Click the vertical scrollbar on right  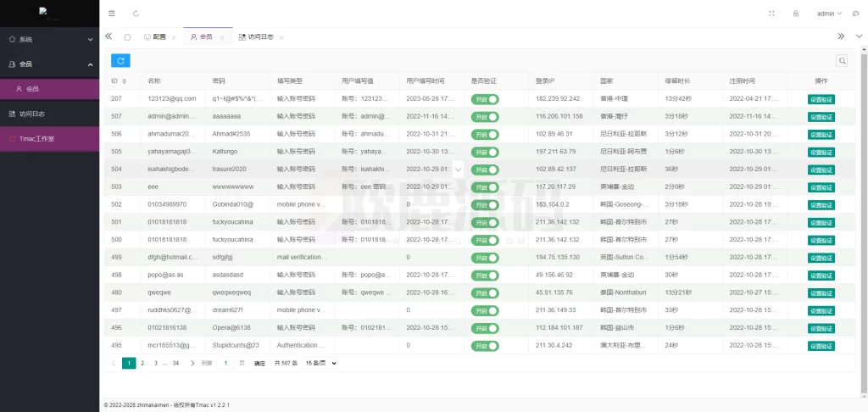point(864,221)
